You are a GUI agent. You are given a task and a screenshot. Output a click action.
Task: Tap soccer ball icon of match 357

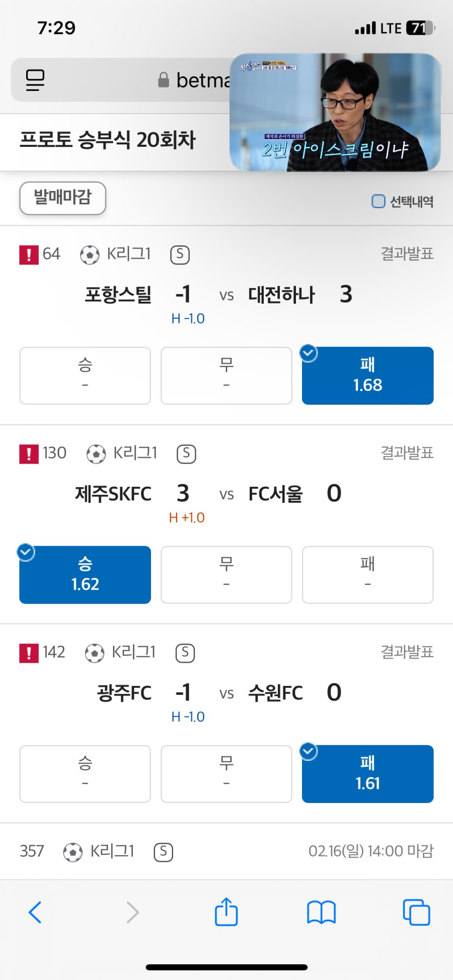coord(72,852)
